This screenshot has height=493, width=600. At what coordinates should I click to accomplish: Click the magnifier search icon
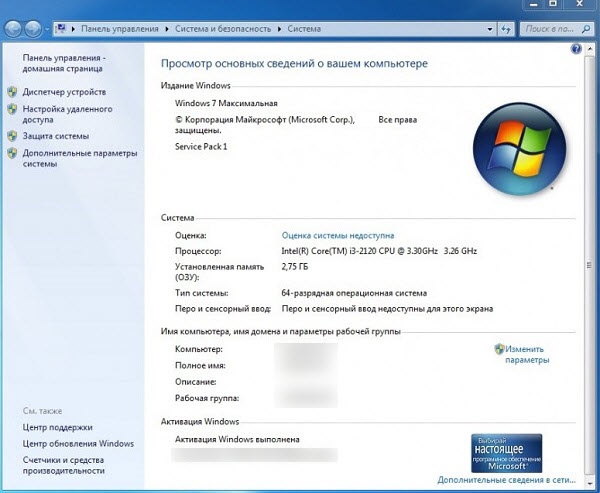coord(585,29)
